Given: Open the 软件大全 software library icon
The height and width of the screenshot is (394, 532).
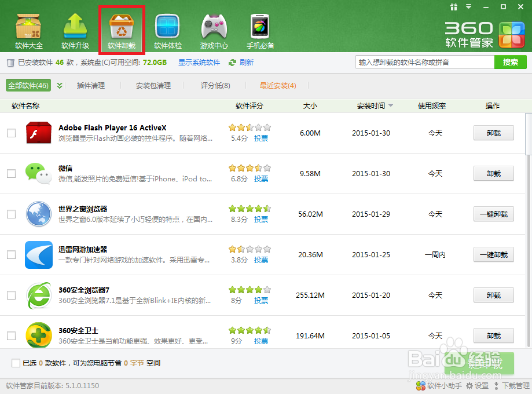Looking at the screenshot, I should tap(29, 31).
